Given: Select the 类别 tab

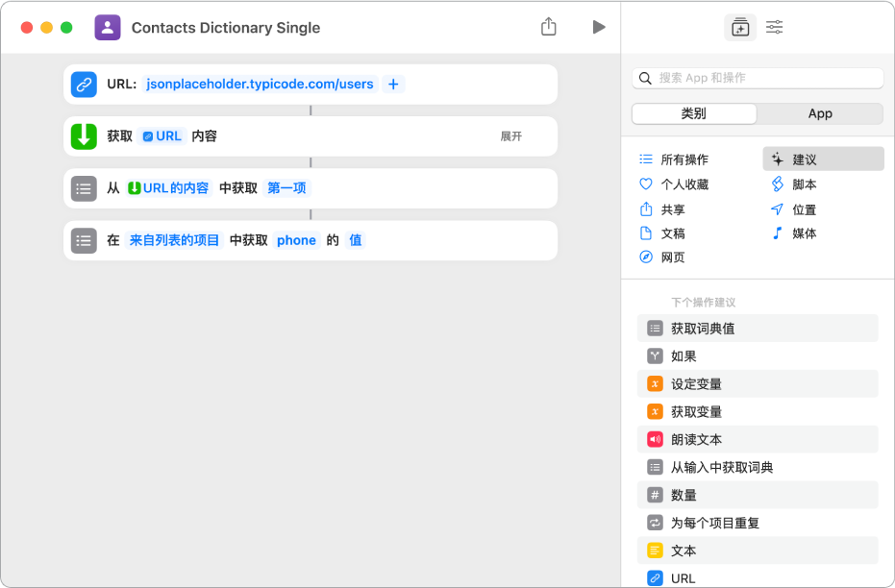Looking at the screenshot, I should coord(692,113).
